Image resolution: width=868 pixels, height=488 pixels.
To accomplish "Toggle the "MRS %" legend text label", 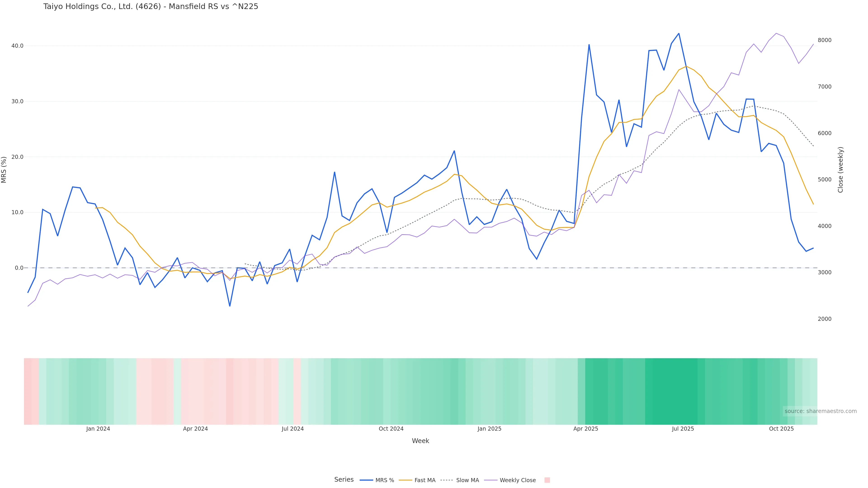I will point(384,480).
